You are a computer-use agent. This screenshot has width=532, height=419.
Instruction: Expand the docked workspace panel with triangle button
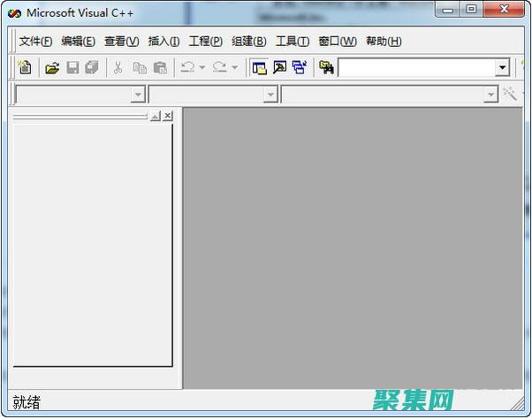[156, 116]
